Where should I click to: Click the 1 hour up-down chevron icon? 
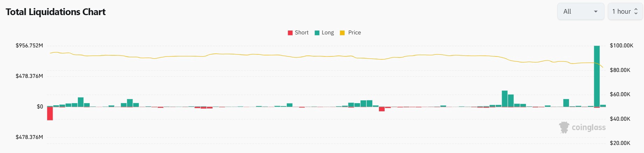tap(636, 12)
